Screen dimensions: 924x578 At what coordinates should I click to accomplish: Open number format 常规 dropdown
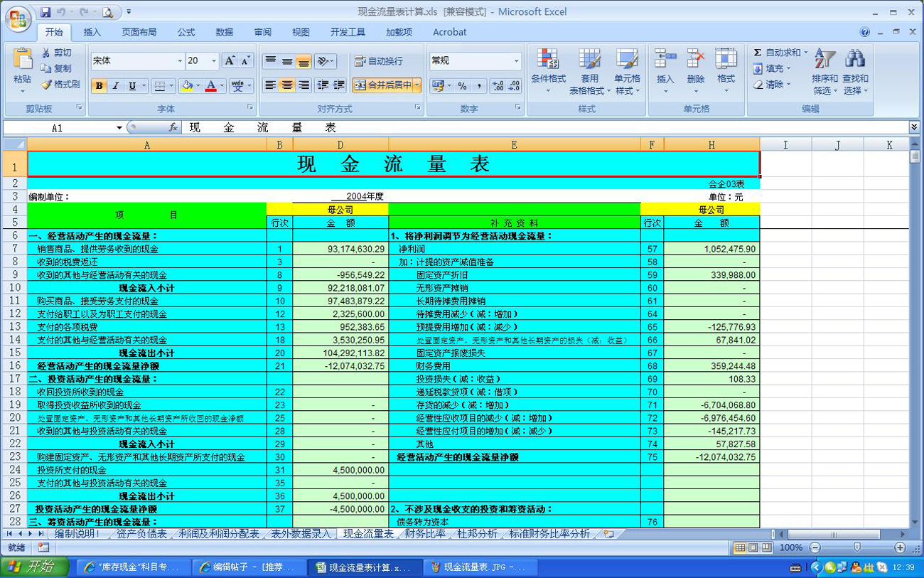(517, 61)
